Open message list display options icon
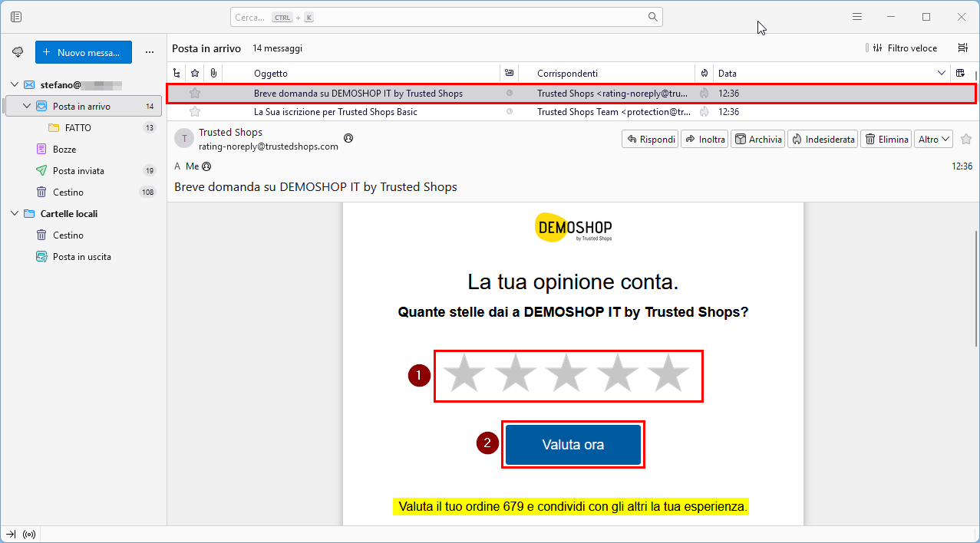The image size is (980, 543). [962, 48]
